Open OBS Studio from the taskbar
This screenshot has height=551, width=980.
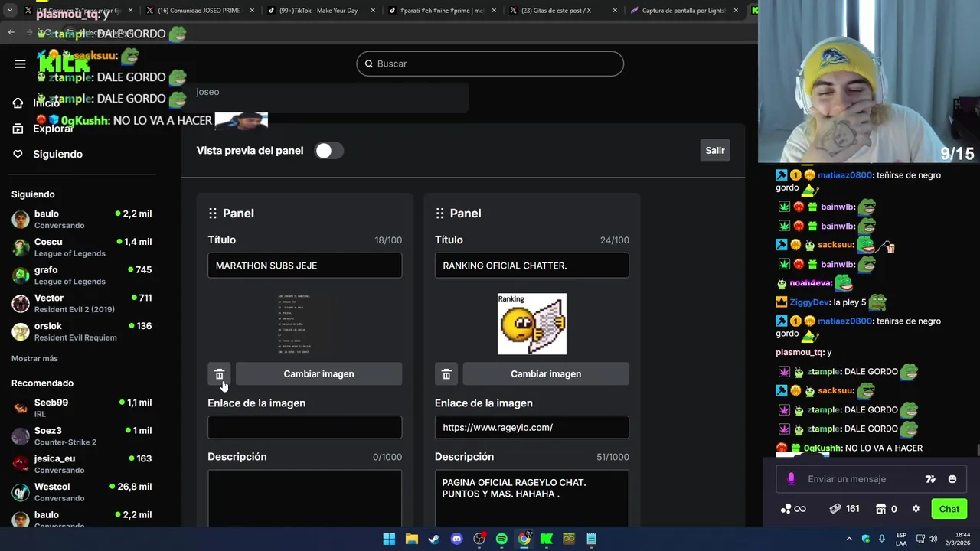(x=479, y=539)
